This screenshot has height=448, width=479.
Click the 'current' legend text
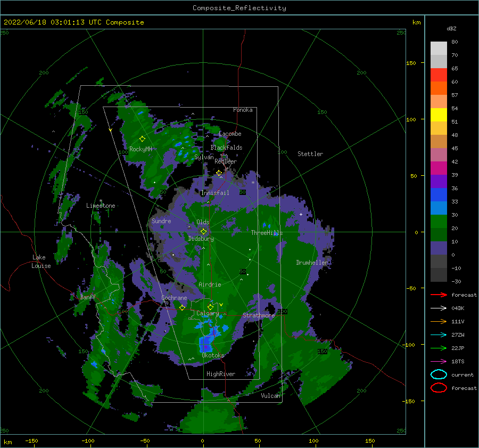[x=462, y=374]
